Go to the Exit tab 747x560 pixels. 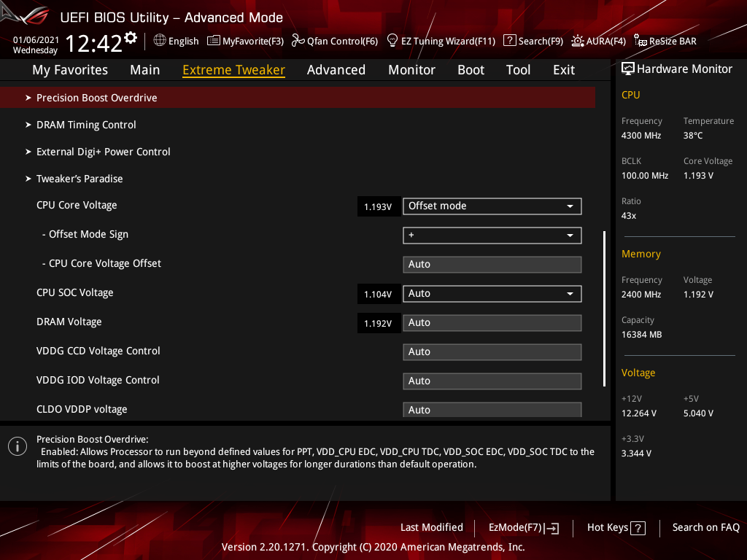pyautogui.click(x=564, y=70)
